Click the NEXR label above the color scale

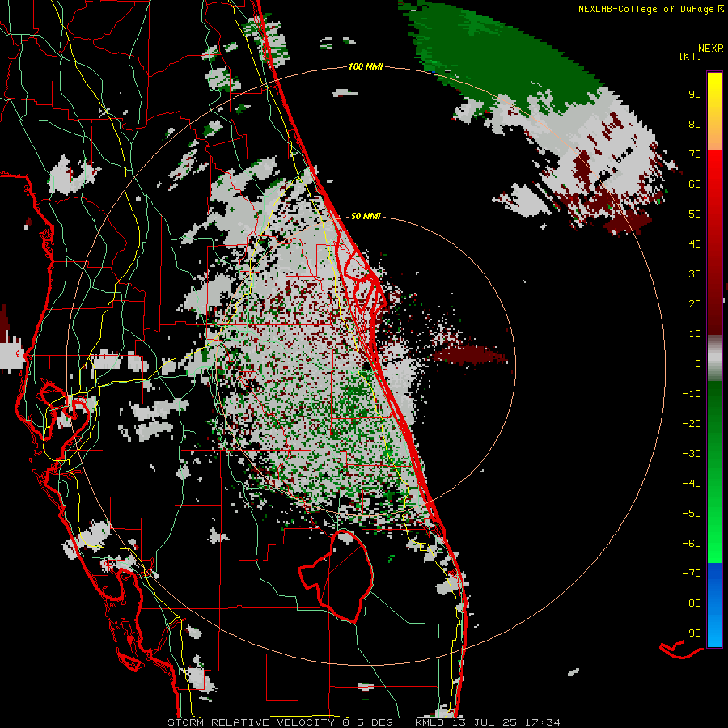[x=710, y=49]
